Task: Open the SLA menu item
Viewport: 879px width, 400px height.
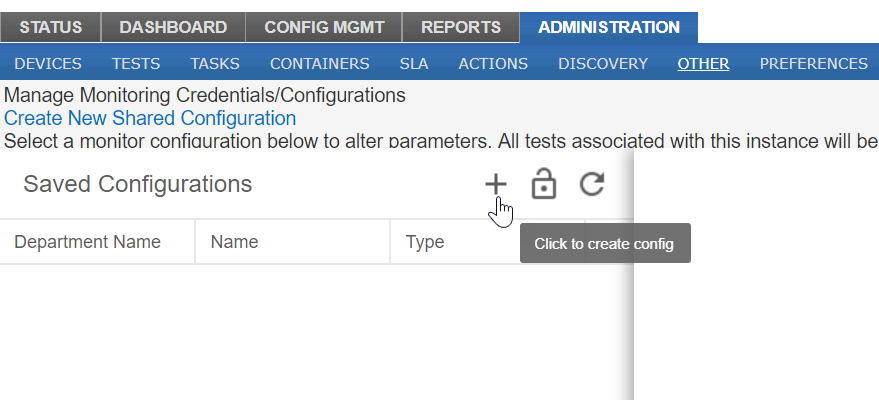Action: (x=414, y=64)
